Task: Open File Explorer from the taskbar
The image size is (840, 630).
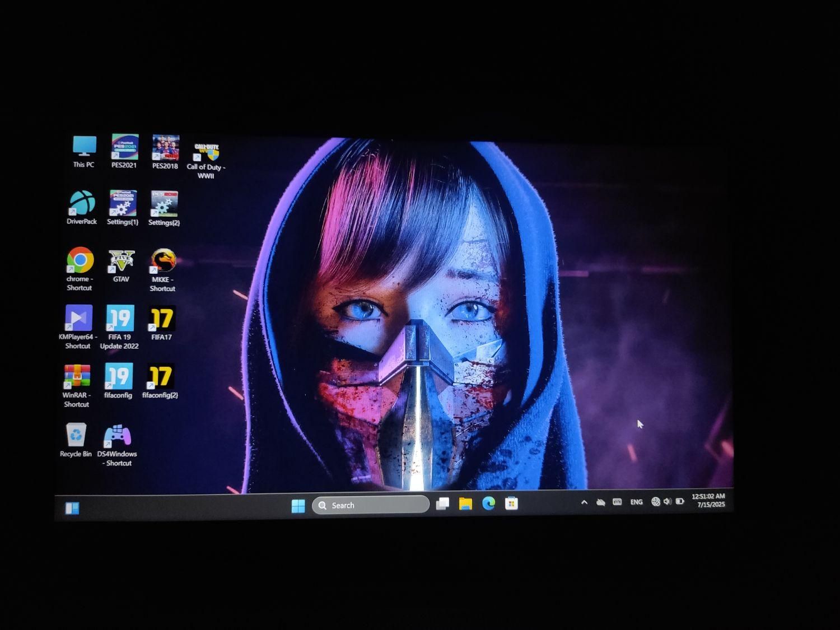Action: click(465, 503)
